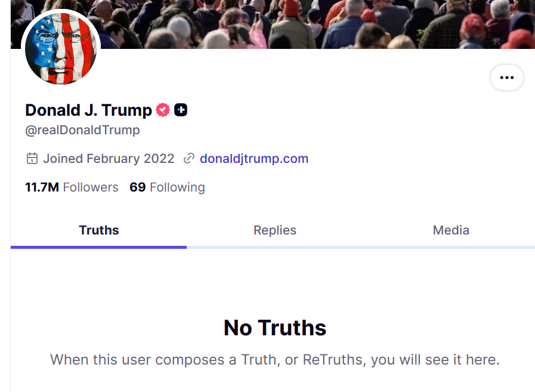View the 11.7M Followers list
The height and width of the screenshot is (392, 535).
click(x=72, y=187)
